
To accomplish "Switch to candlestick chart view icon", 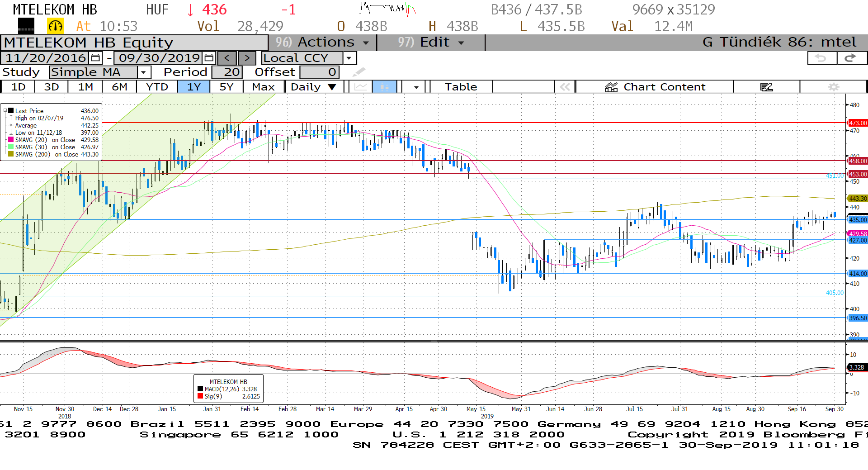I will click(x=385, y=87).
